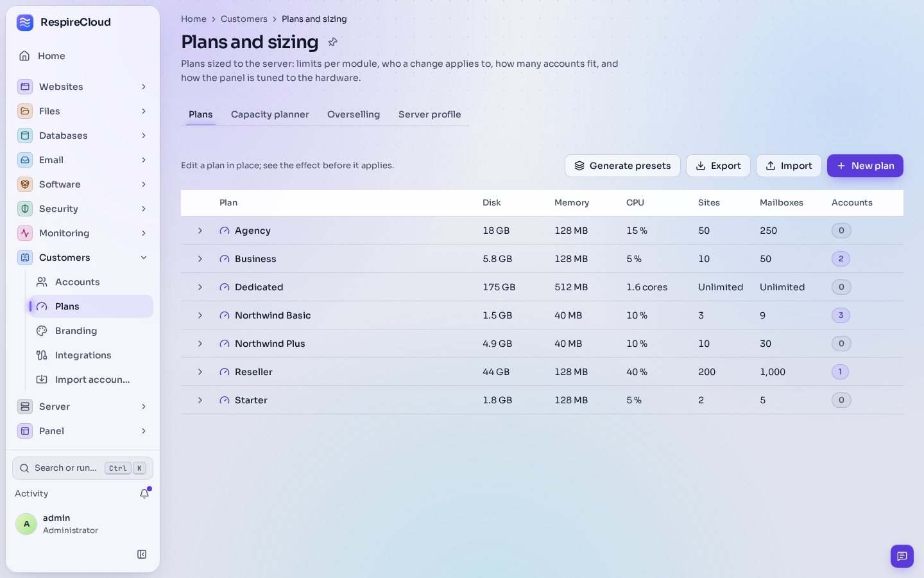Click the admin avatar

click(26, 524)
